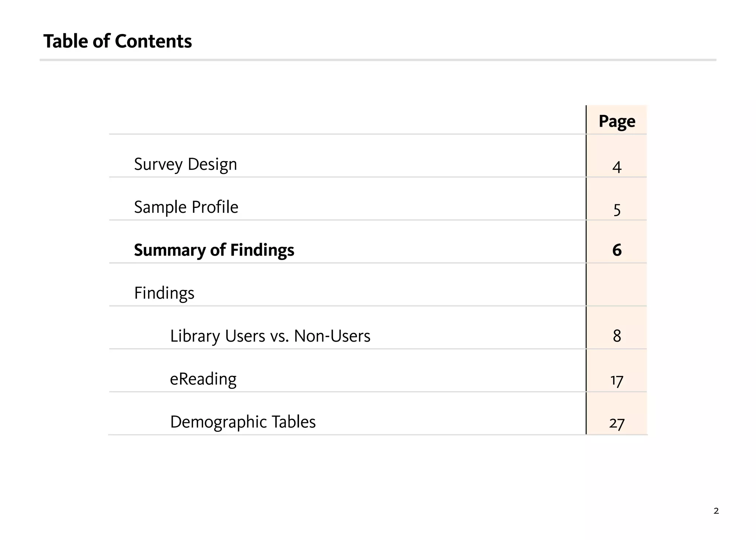Click the word Findings in bold entry
756x540 pixels.
point(262,250)
